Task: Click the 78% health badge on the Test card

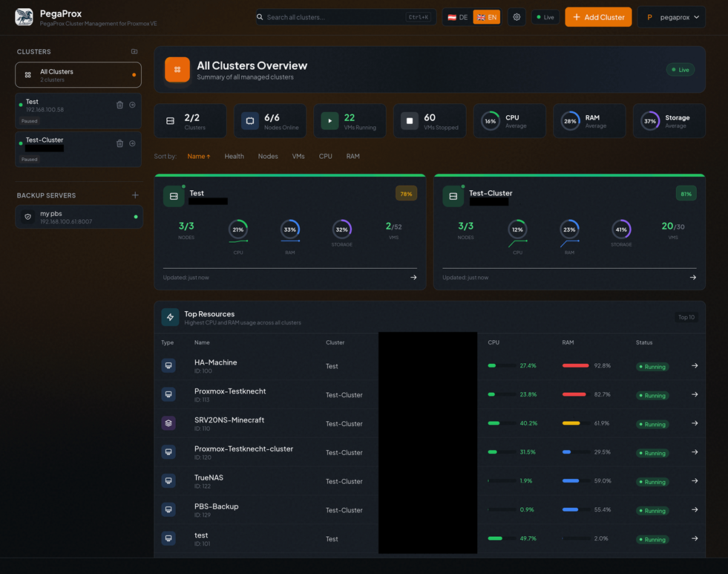Action: point(406,194)
